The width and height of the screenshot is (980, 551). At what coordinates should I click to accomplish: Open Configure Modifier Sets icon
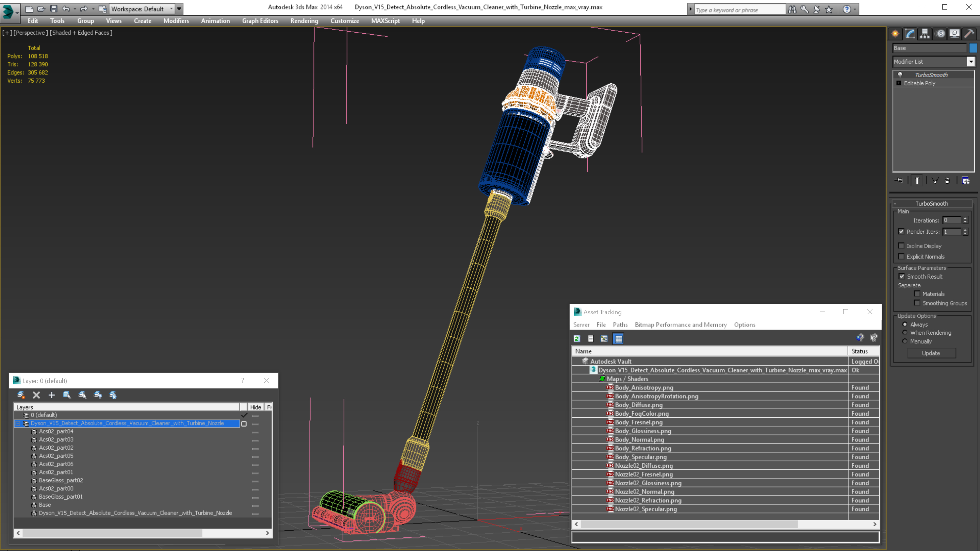click(x=966, y=180)
